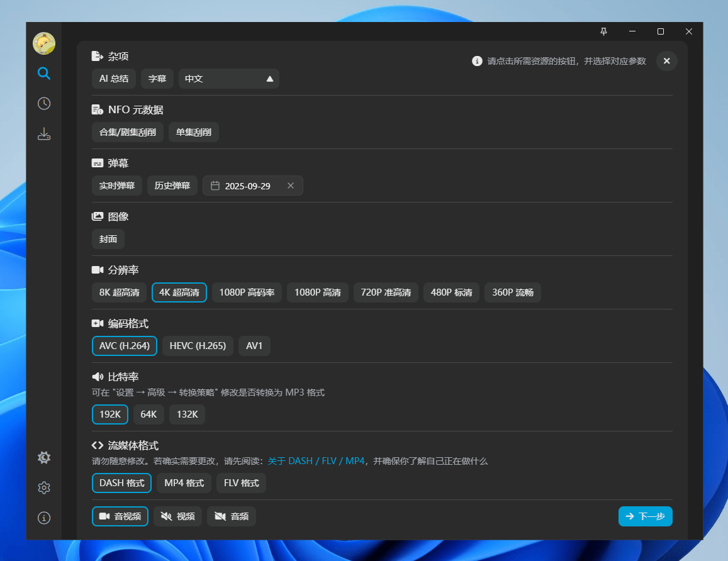Open the downloads icon in sidebar
728x561 pixels.
point(43,134)
